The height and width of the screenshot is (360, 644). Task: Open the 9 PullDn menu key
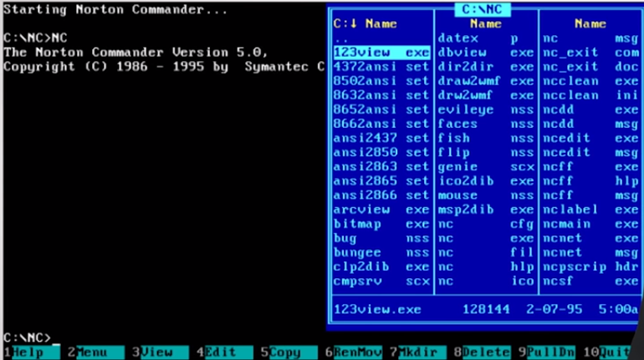(x=547, y=352)
